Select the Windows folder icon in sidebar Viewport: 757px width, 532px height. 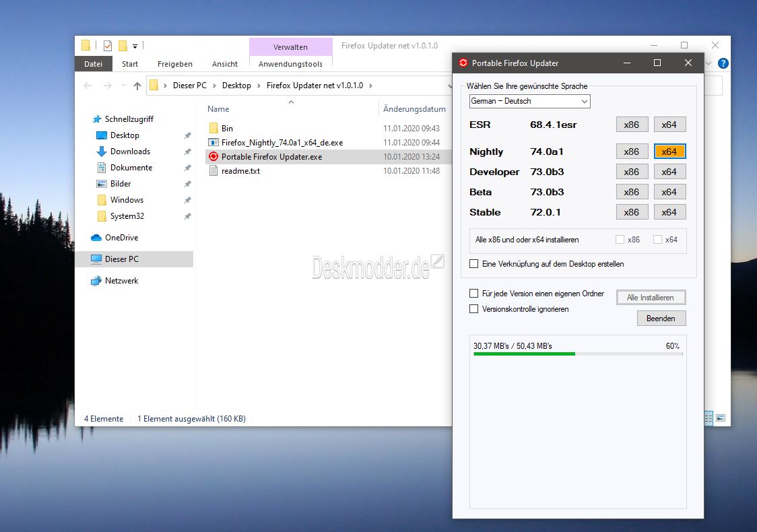102,200
